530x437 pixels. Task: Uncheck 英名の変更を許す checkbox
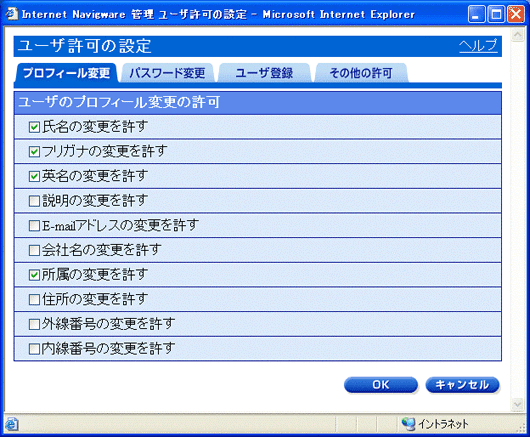pos(34,176)
